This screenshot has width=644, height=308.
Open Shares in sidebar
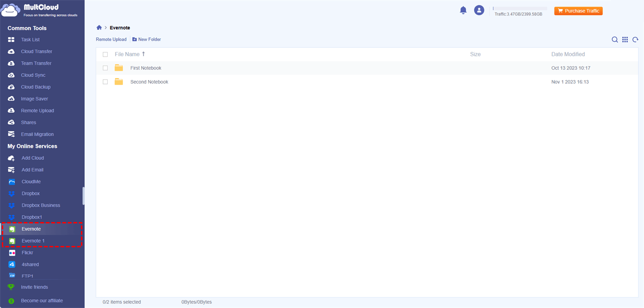[29, 122]
